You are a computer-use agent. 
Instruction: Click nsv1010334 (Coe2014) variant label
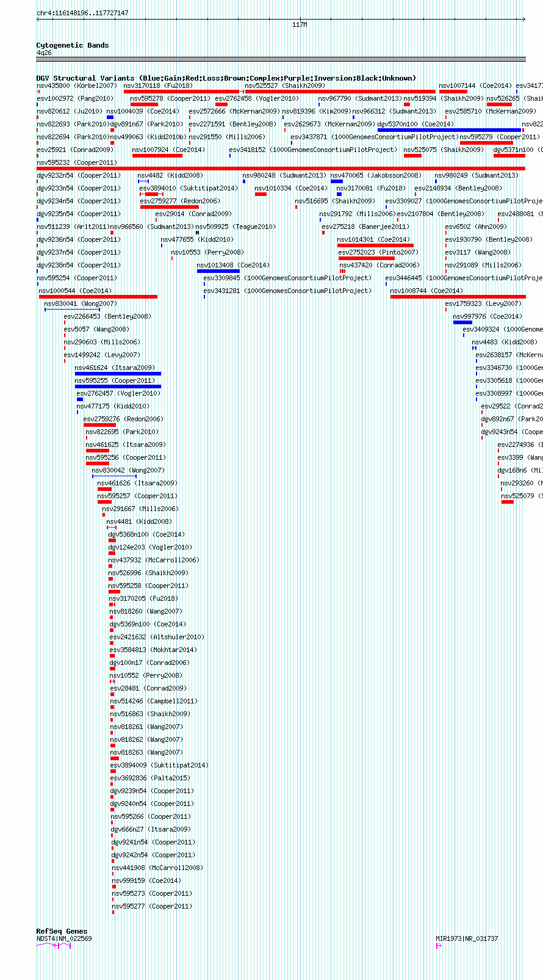291,188
